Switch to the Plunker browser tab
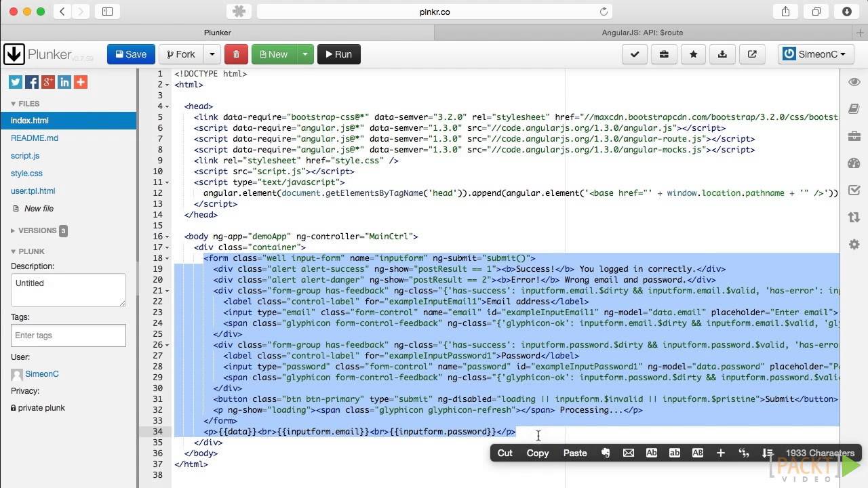 click(217, 33)
